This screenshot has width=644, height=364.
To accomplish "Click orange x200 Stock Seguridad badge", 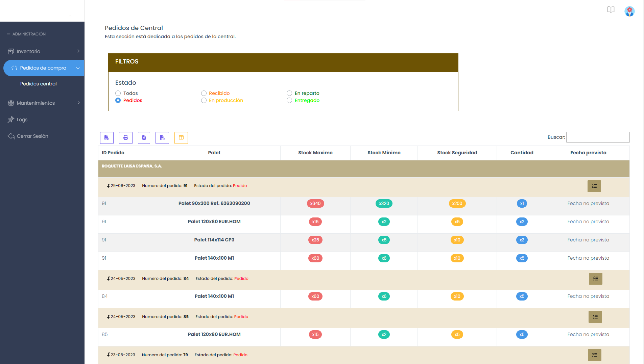I will click(x=457, y=203).
